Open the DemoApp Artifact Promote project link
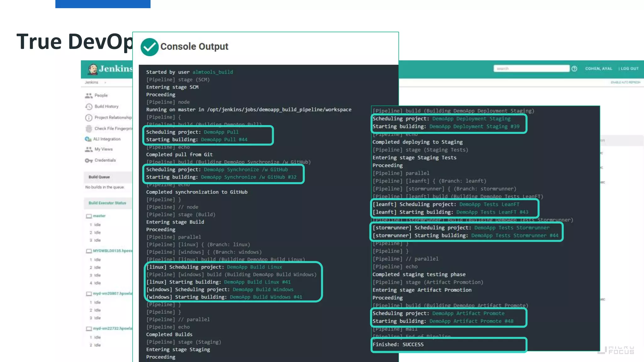The width and height of the screenshot is (644, 362). click(x=469, y=313)
